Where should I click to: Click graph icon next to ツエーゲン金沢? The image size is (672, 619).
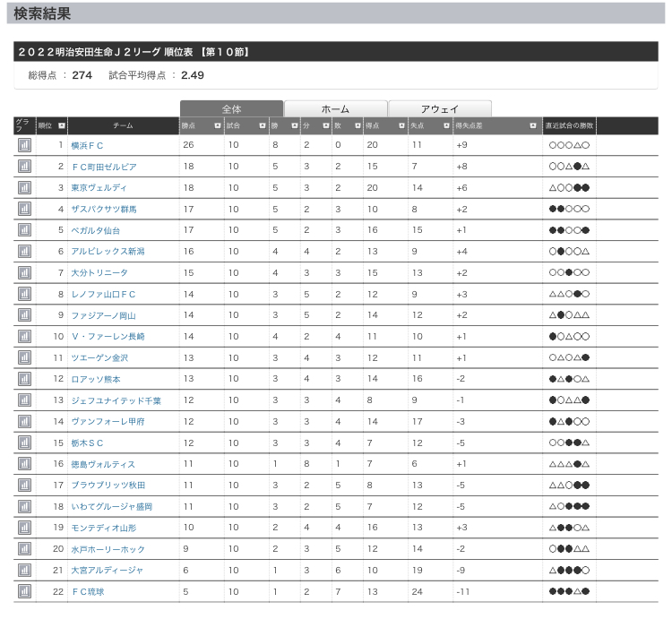point(24,357)
